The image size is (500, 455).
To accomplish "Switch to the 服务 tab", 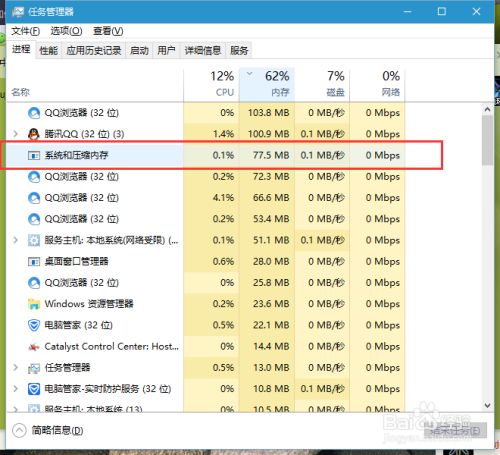I will (239, 50).
